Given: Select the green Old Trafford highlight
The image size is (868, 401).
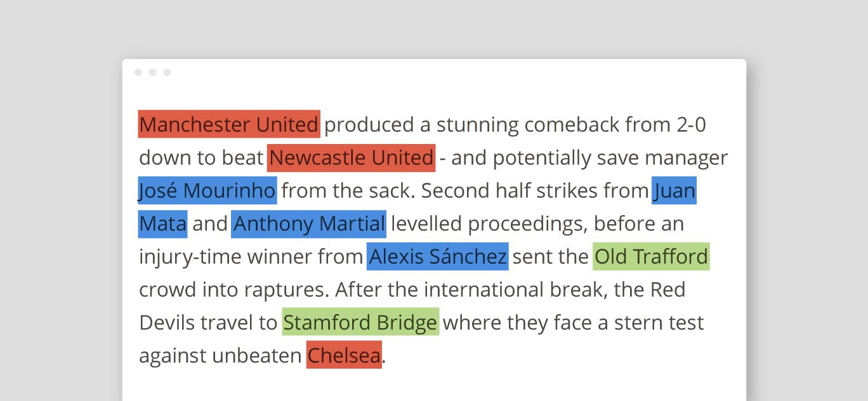Looking at the screenshot, I should click(x=651, y=256).
